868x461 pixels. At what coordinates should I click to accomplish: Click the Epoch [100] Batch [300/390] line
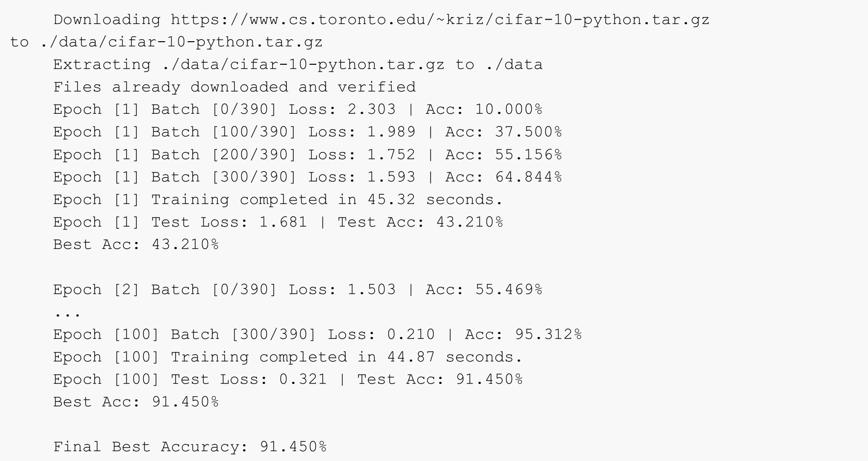(317, 334)
